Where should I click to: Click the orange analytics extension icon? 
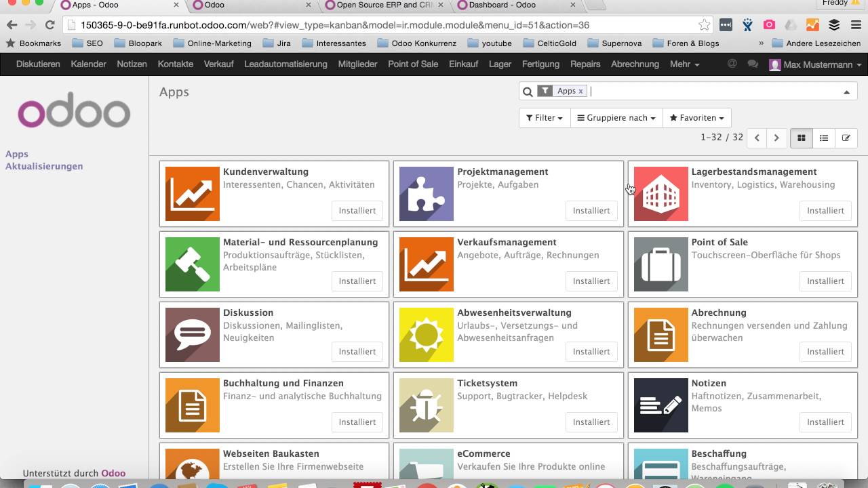click(x=812, y=25)
